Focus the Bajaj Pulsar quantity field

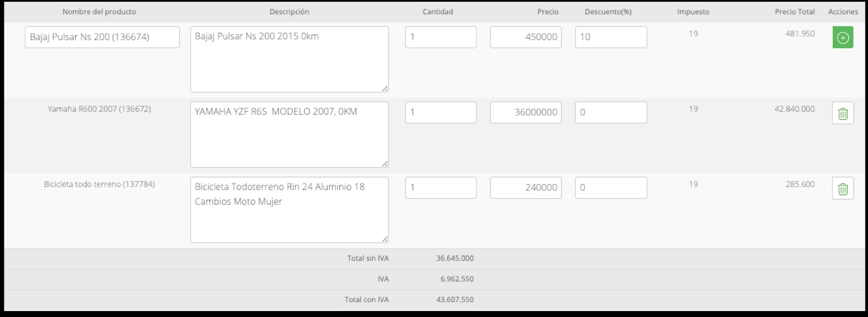point(440,37)
